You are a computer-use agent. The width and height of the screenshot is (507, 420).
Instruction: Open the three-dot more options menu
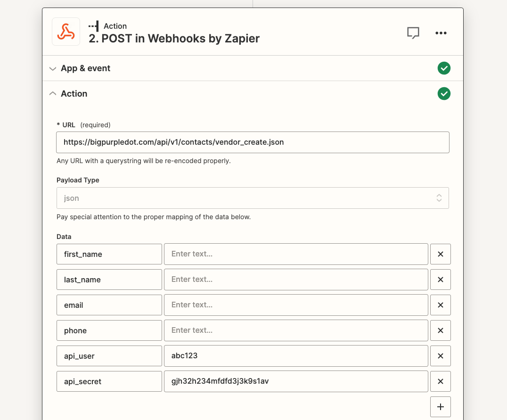click(441, 33)
